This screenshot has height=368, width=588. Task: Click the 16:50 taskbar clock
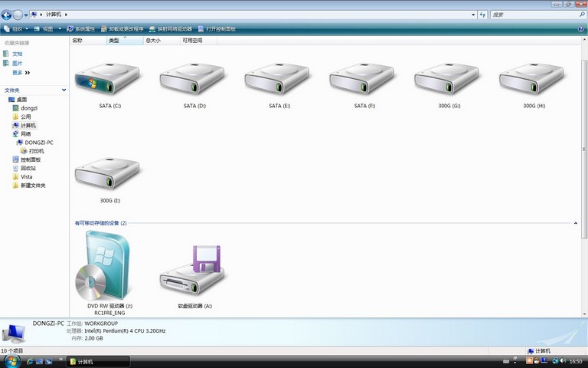point(576,362)
